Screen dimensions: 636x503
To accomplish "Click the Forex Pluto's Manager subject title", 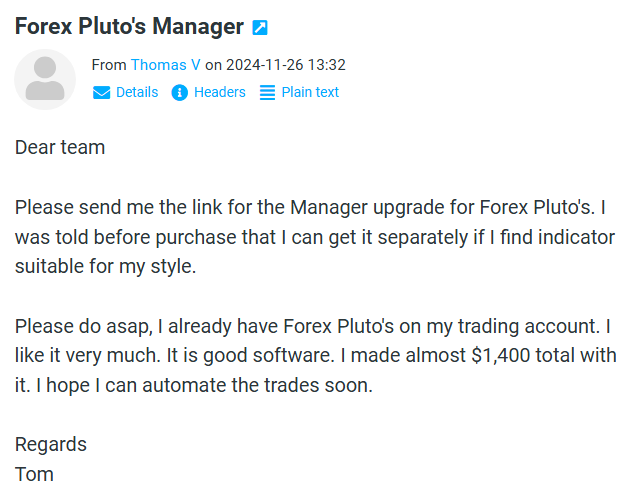I will [129, 26].
